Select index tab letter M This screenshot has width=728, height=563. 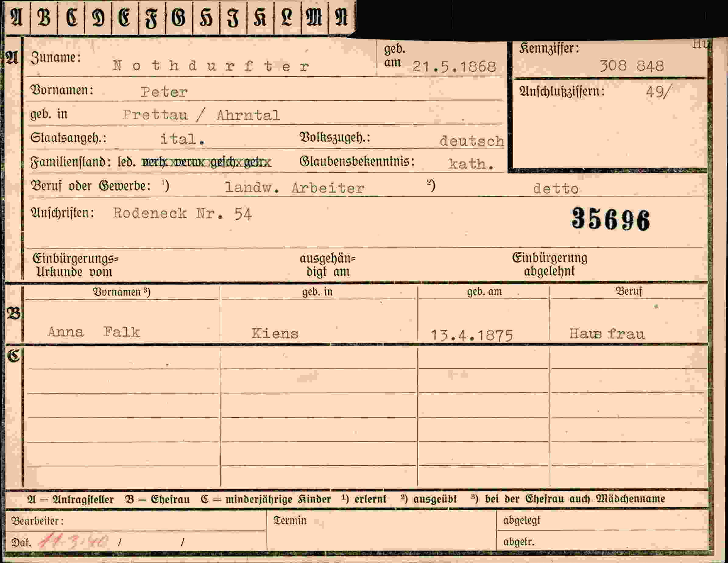[314, 18]
